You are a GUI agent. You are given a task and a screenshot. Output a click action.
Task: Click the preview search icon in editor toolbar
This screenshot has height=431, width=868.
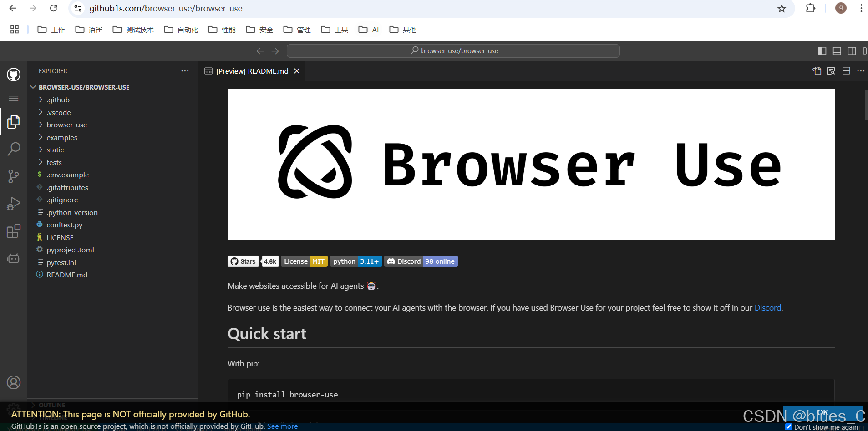[831, 71]
